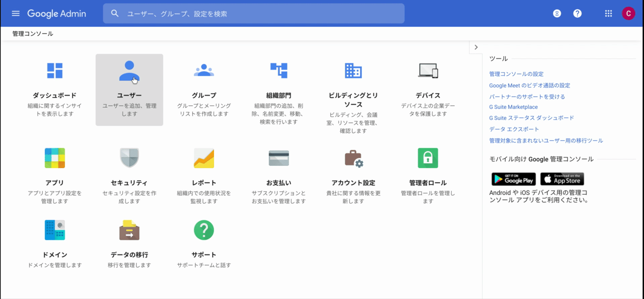Collapse the tools side panel chevron

point(476,47)
